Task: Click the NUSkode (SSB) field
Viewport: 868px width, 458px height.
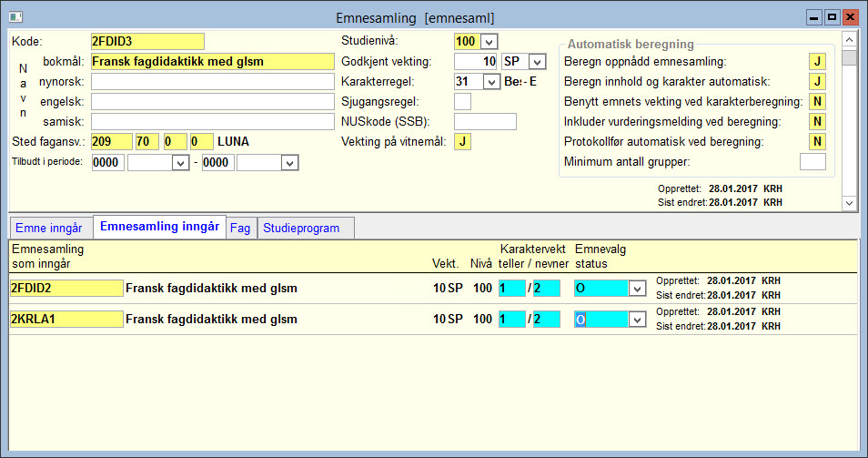Action: click(485, 122)
